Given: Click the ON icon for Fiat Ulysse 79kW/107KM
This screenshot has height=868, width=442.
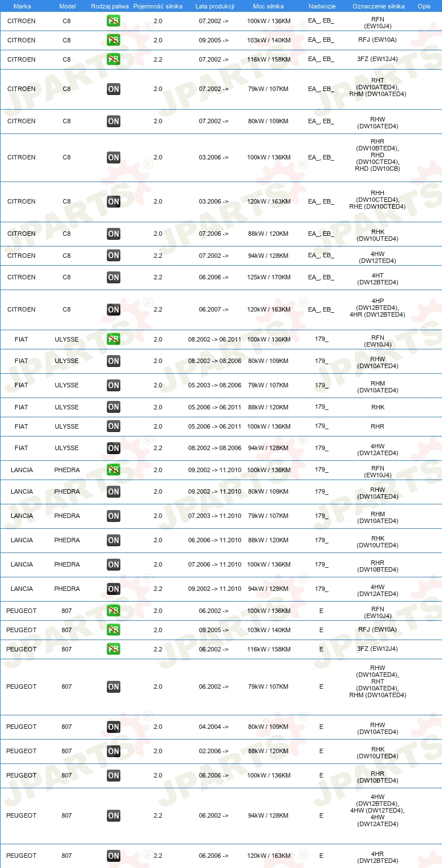Looking at the screenshot, I should (x=114, y=386).
